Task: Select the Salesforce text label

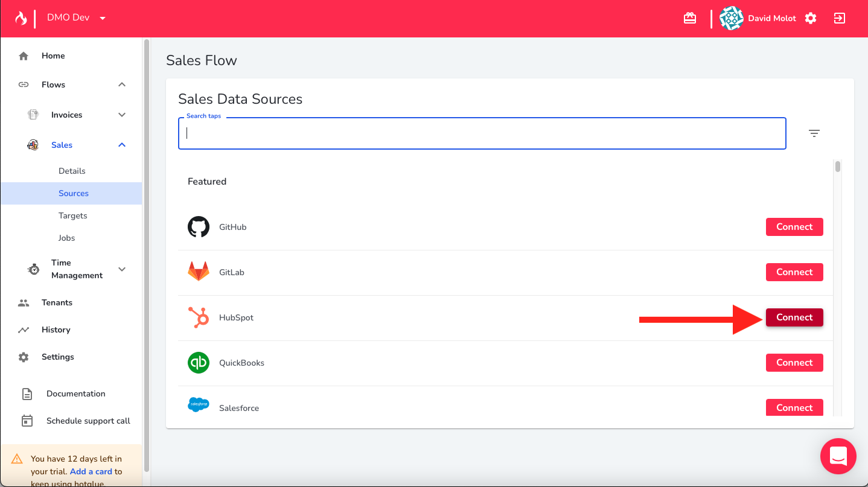Action: (x=239, y=408)
